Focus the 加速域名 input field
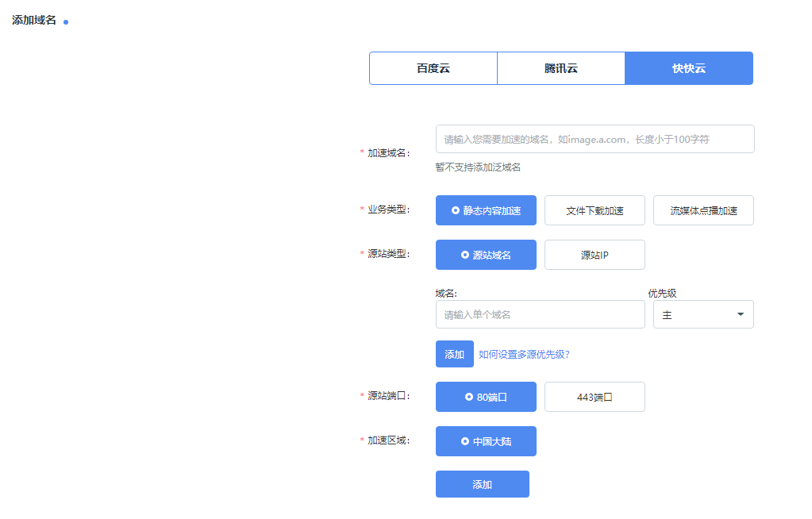The height and width of the screenshot is (519, 812). (x=595, y=139)
